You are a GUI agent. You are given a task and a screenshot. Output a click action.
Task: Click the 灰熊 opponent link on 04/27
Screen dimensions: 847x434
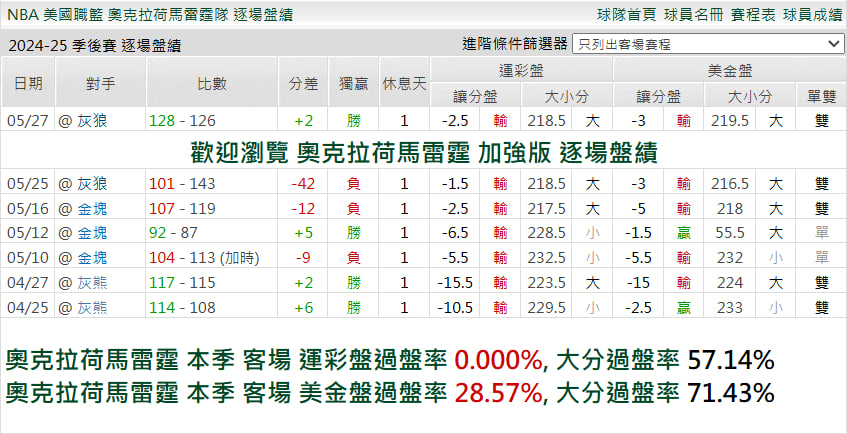tap(92, 283)
